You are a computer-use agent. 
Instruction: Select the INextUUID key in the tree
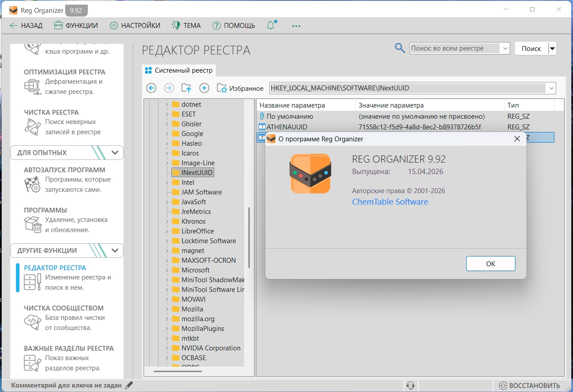[x=197, y=173]
